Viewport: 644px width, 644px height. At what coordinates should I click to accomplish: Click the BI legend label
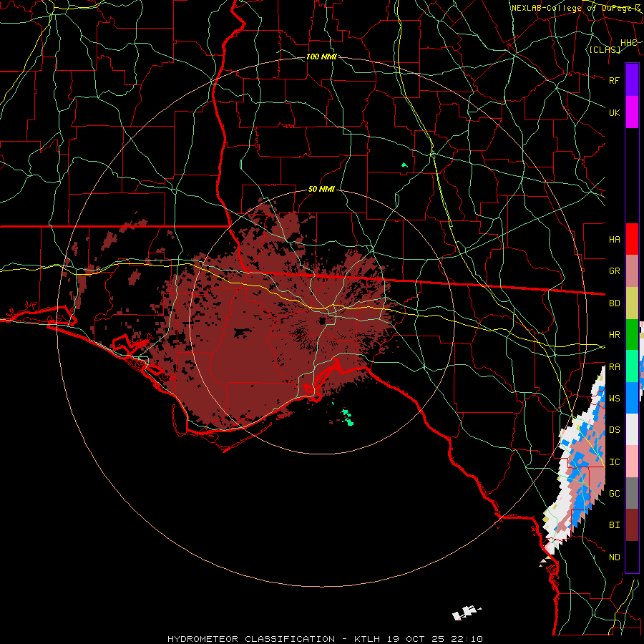pyautogui.click(x=614, y=525)
